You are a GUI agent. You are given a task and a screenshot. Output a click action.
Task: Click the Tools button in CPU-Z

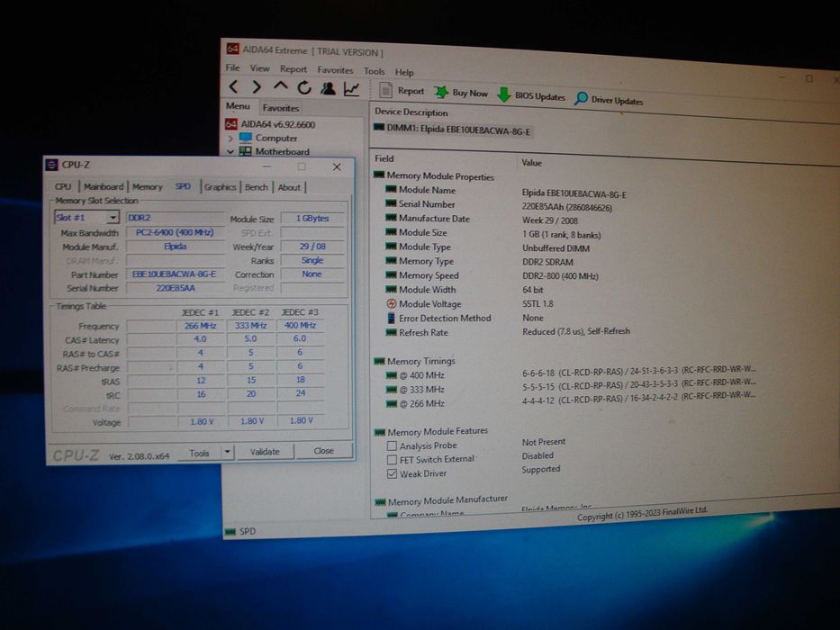coord(199,454)
